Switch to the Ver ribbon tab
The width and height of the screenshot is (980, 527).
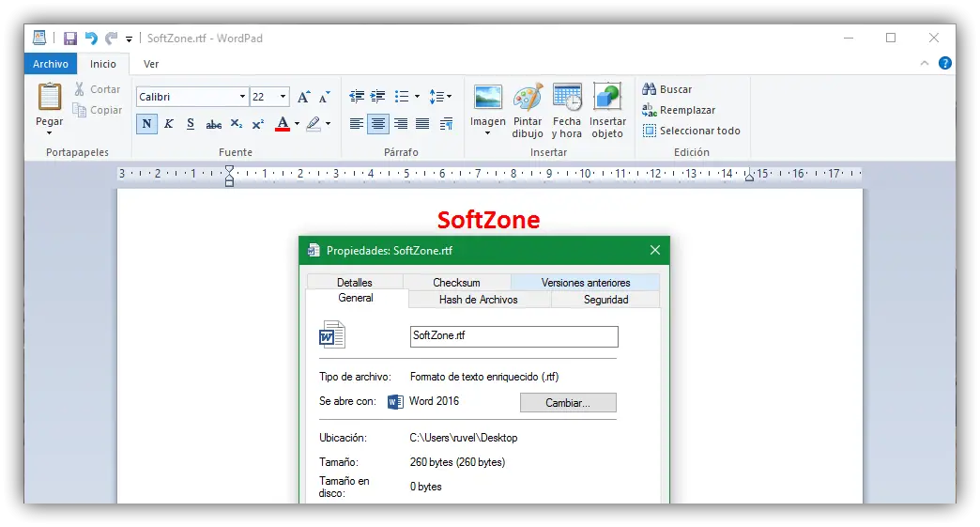(150, 64)
